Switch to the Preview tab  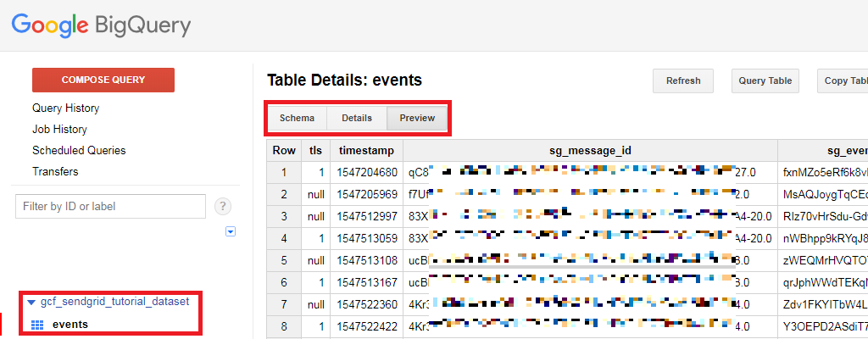[417, 118]
